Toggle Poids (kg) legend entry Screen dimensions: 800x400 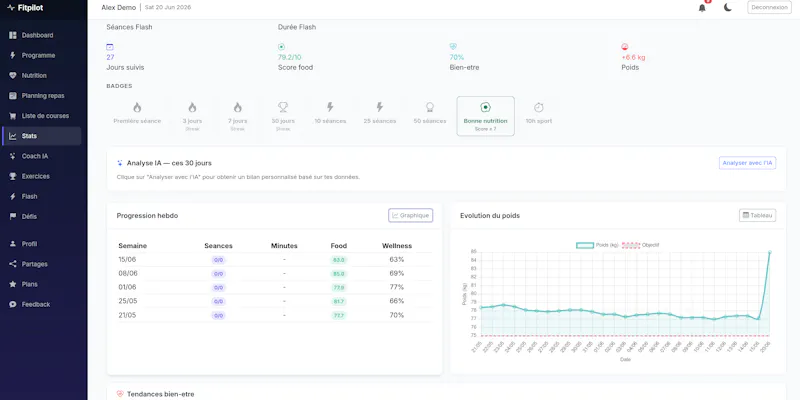pos(596,245)
